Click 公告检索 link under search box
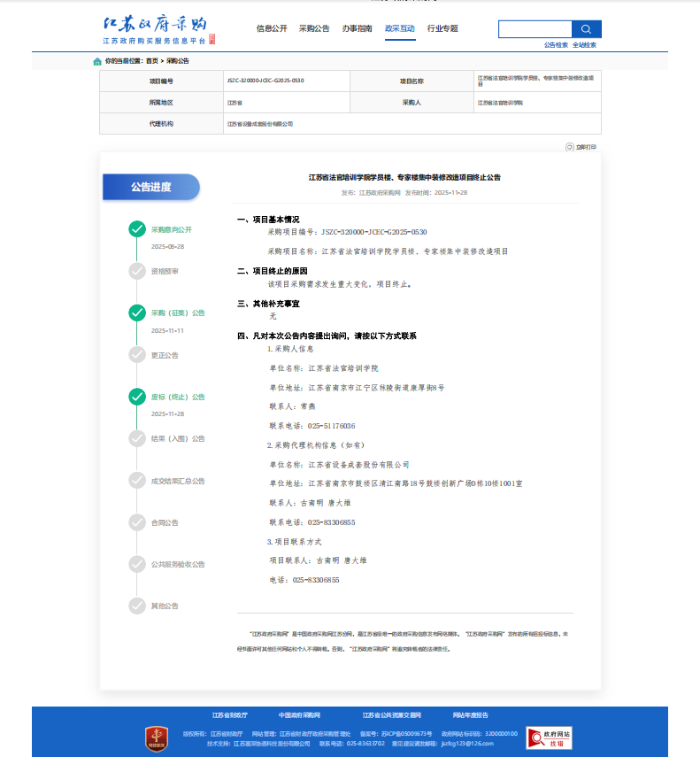 point(556,45)
